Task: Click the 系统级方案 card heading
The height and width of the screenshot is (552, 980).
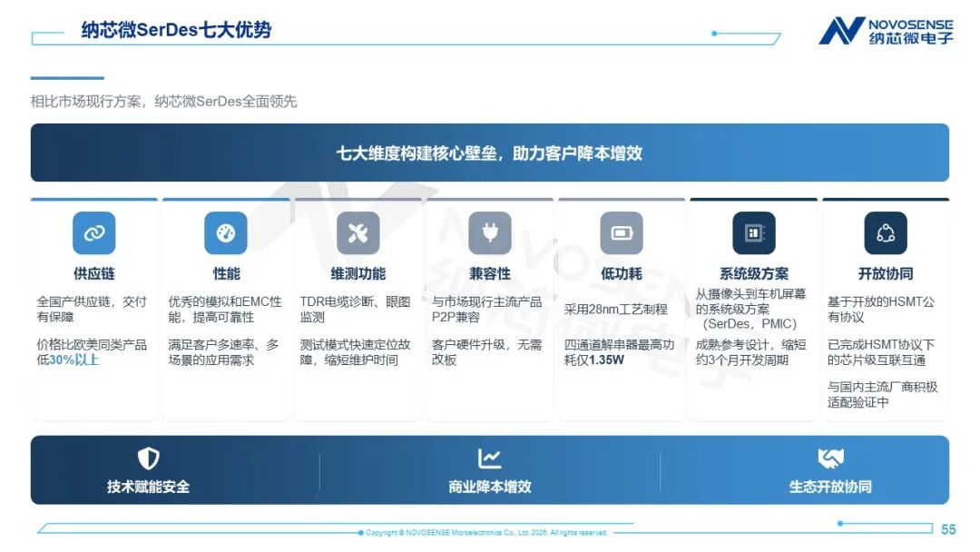Action: coord(754,274)
